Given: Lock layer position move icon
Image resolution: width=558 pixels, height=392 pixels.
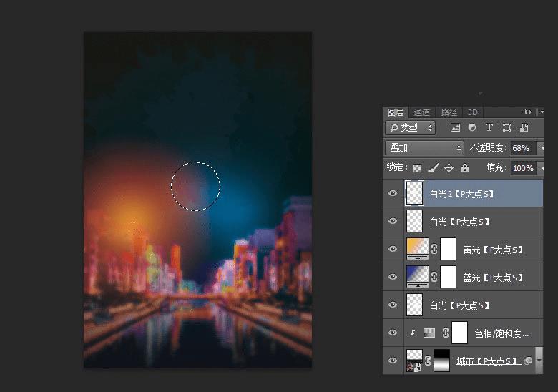Looking at the screenshot, I should click(449, 167).
